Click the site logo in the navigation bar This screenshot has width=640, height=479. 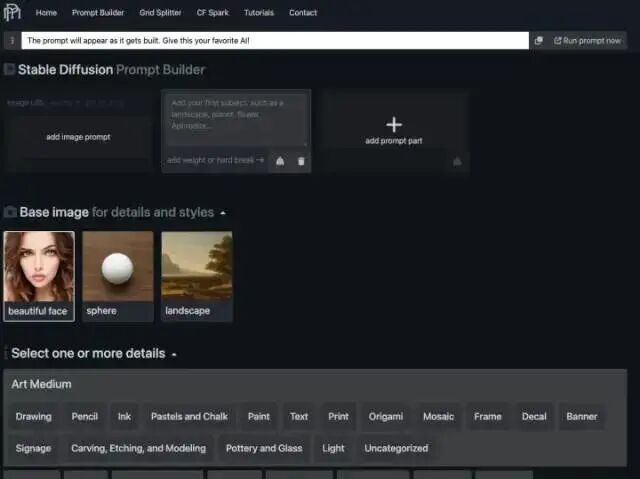12,12
